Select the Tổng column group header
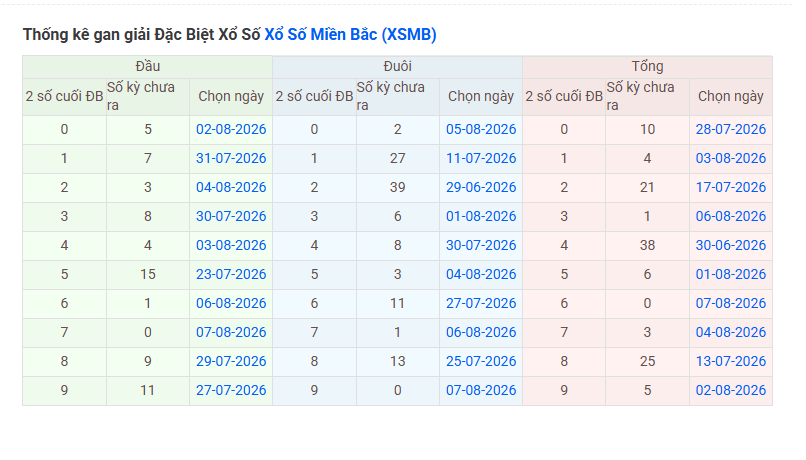This screenshot has height=460, width=806. [647, 67]
